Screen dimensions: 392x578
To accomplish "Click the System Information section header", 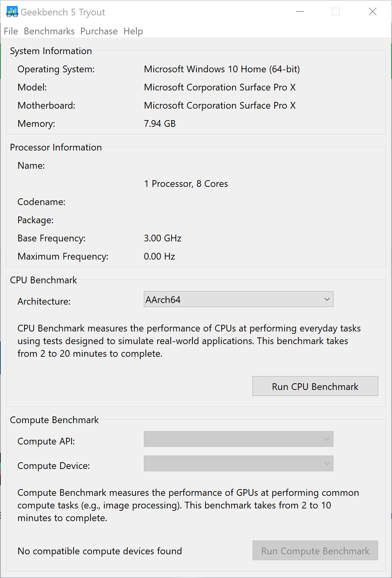I will [x=51, y=51].
